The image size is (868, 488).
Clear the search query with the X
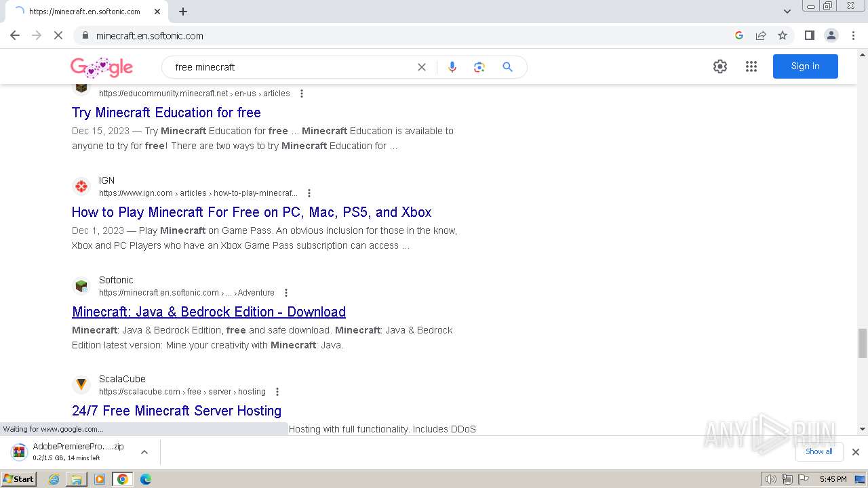[421, 67]
